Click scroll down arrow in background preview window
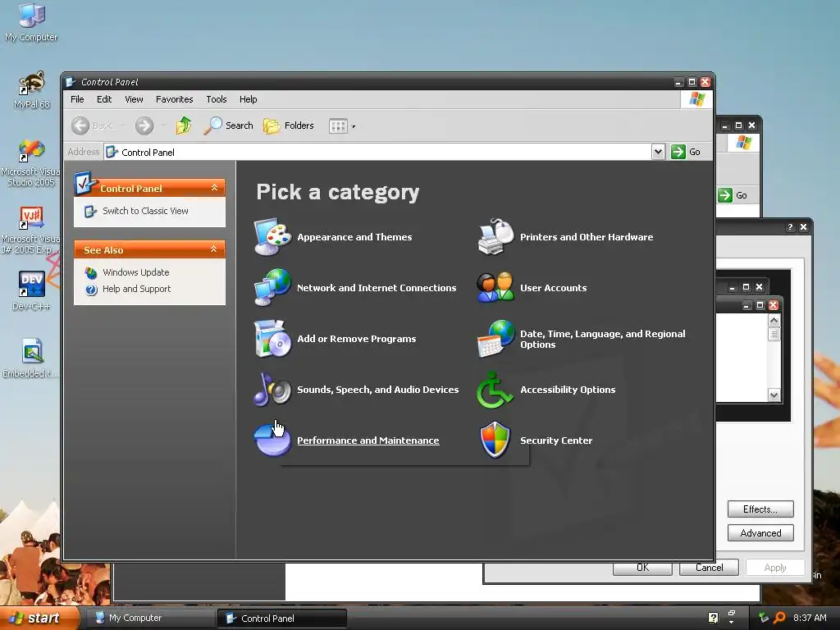The width and height of the screenshot is (840, 630). 774,395
